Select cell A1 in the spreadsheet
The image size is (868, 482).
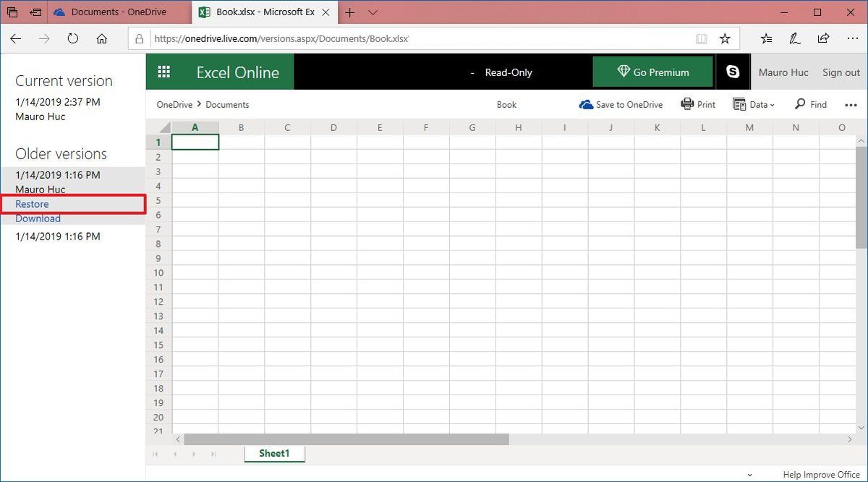pos(195,142)
